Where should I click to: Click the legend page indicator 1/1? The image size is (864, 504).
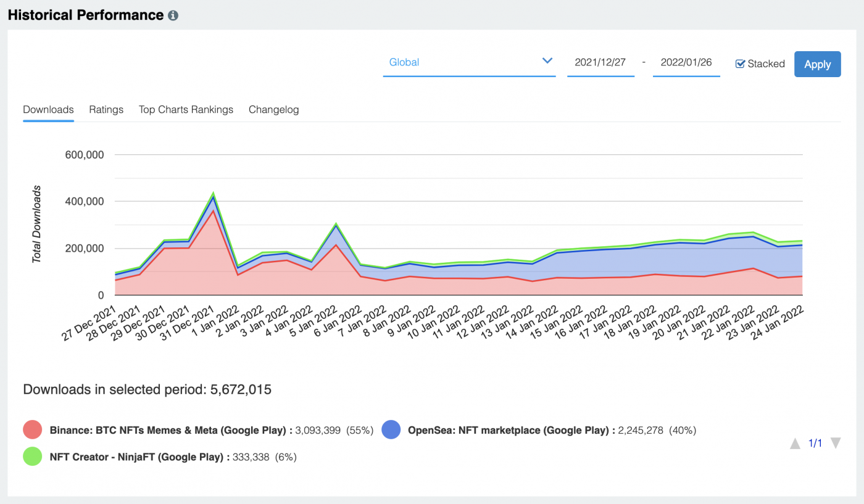tap(815, 444)
